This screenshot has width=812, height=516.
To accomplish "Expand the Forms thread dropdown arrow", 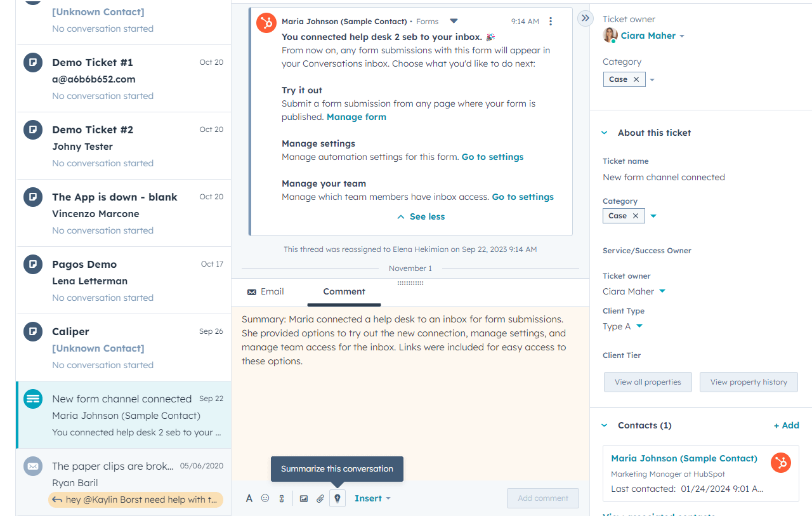I will (454, 20).
